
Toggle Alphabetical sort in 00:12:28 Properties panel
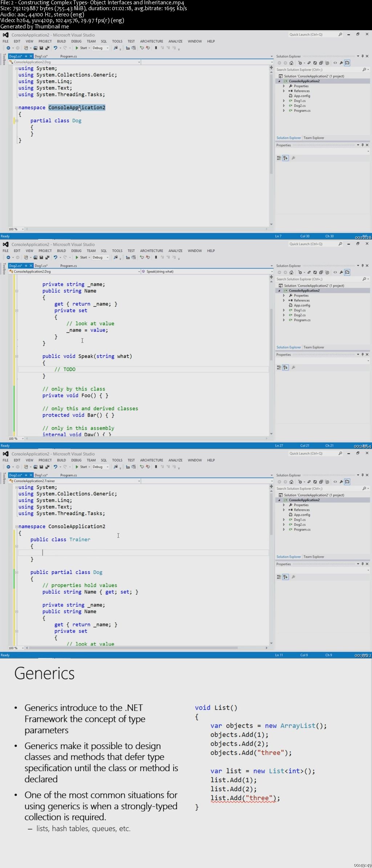[x=286, y=158]
